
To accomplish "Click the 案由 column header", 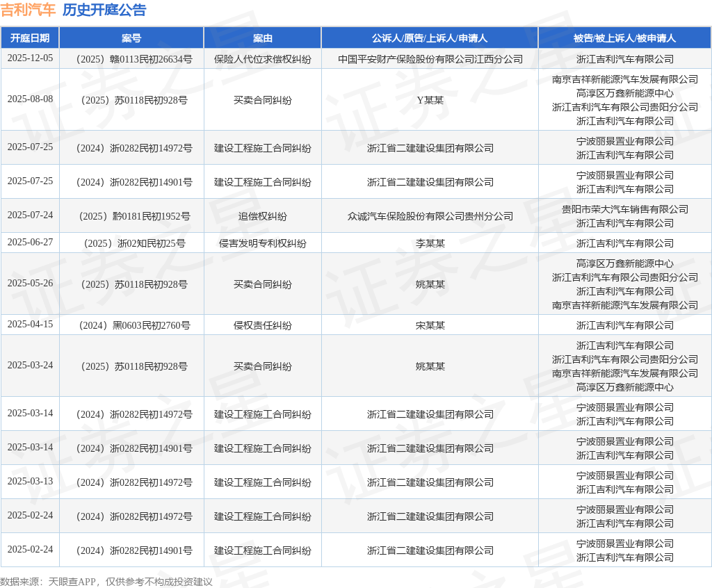I will [x=262, y=38].
